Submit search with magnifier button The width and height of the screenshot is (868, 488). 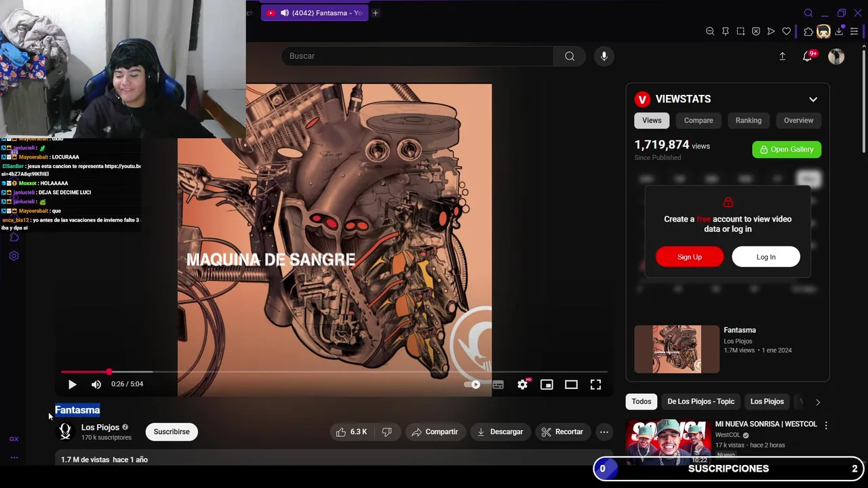(x=570, y=56)
